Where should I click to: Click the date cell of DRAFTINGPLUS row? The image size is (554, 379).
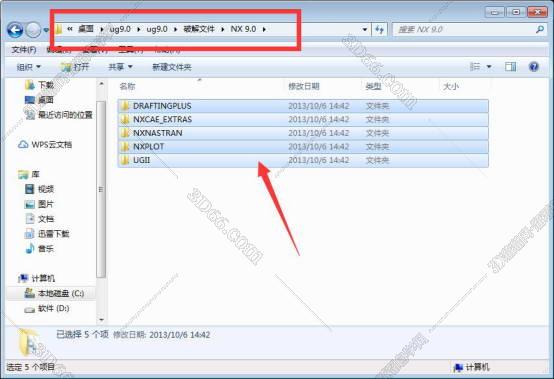319,106
